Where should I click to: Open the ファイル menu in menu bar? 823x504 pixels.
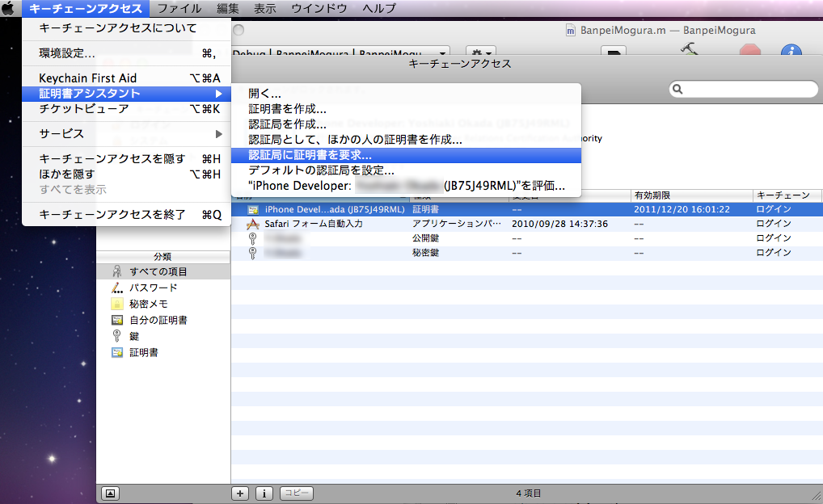(x=179, y=9)
